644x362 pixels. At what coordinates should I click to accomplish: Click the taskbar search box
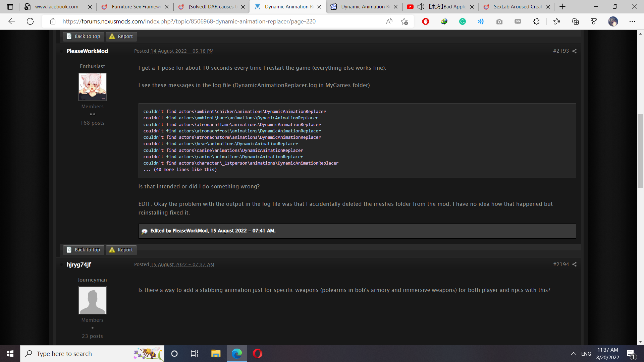(92, 354)
